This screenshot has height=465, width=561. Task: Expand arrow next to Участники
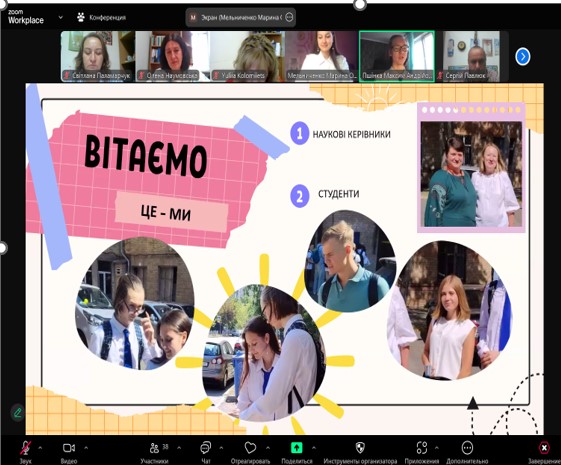coord(179,447)
